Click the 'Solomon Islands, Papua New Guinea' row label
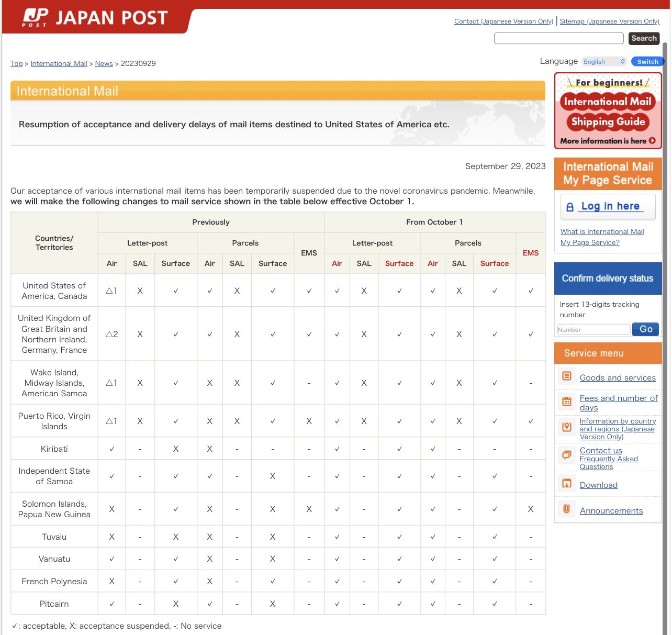This screenshot has width=672, height=635. pyautogui.click(x=54, y=509)
